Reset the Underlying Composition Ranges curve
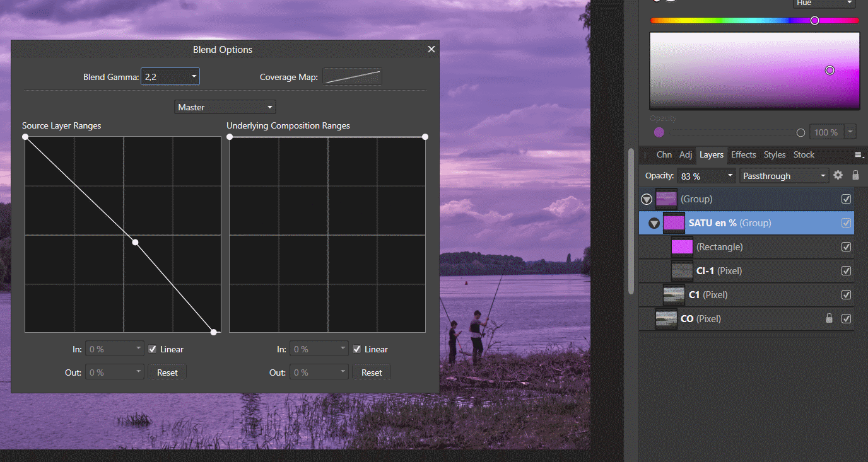 coord(372,372)
